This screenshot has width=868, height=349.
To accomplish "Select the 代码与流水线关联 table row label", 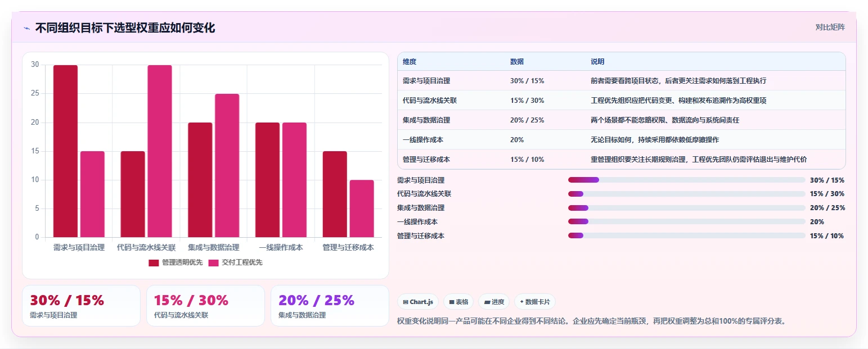I will (x=430, y=101).
